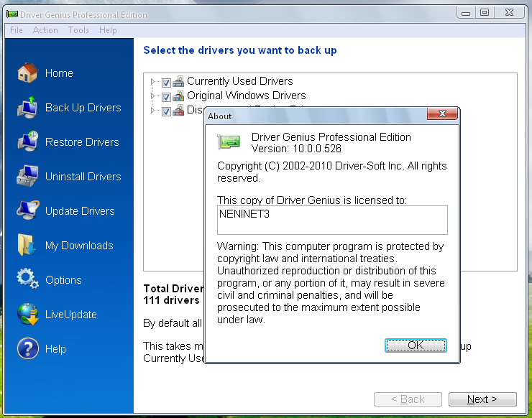This screenshot has width=532, height=418.
Task: Click the Help question mark icon
Action: (x=28, y=348)
